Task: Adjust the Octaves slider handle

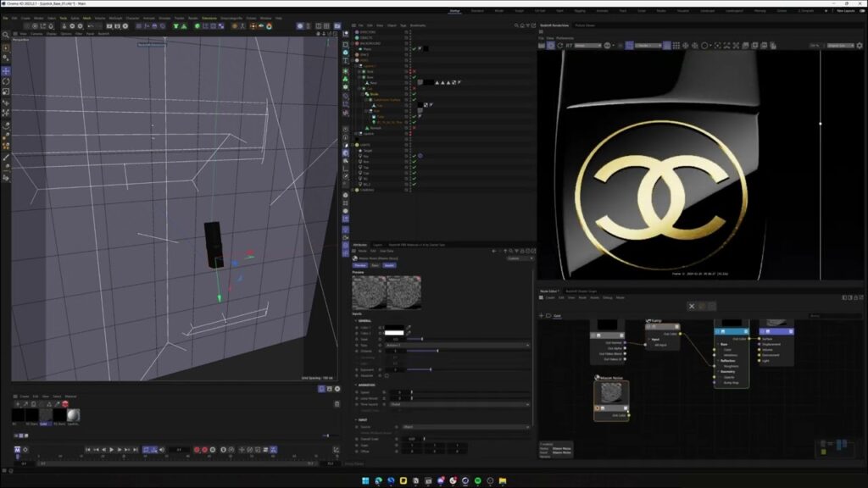Action: coord(437,351)
